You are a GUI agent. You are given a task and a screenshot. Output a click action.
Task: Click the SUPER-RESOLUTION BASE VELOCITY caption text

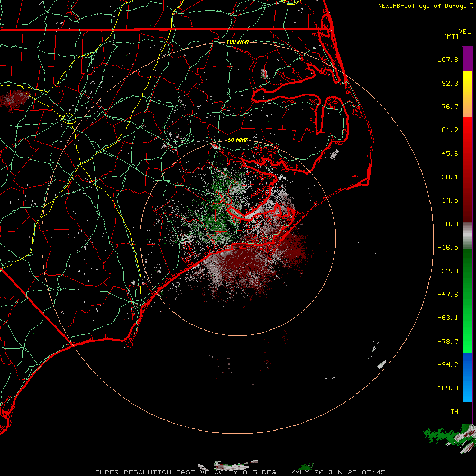167,472
